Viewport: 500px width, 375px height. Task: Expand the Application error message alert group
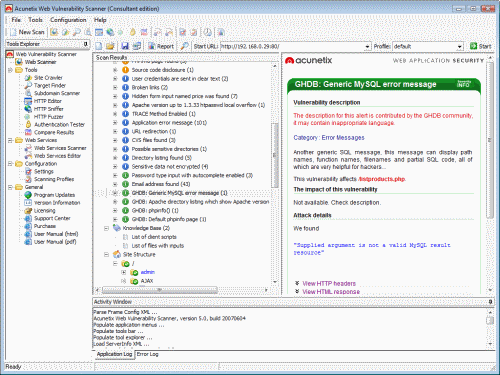pyautogui.click(x=115, y=123)
